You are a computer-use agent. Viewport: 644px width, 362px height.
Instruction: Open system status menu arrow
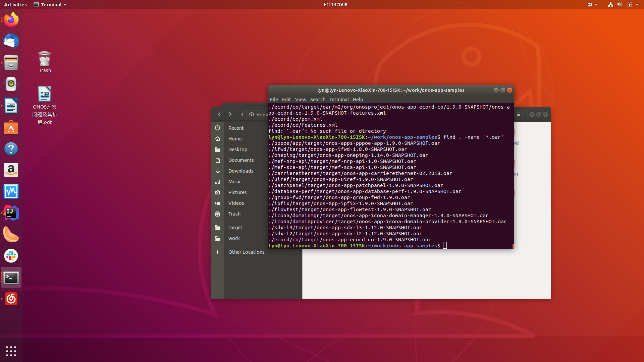[x=637, y=4]
